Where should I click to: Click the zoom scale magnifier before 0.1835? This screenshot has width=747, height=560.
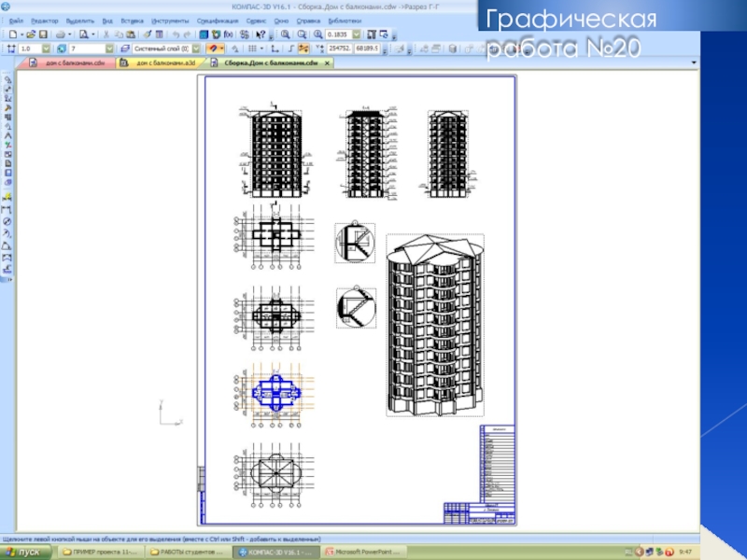(x=317, y=35)
